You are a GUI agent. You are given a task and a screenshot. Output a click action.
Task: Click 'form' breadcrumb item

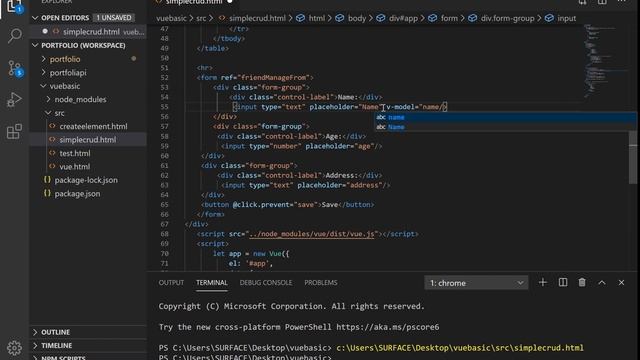(449, 18)
